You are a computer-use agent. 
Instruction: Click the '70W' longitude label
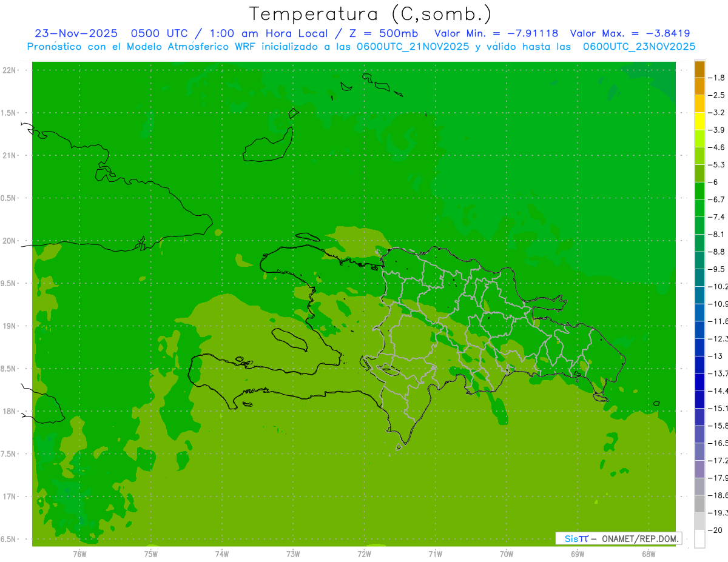coord(507,554)
